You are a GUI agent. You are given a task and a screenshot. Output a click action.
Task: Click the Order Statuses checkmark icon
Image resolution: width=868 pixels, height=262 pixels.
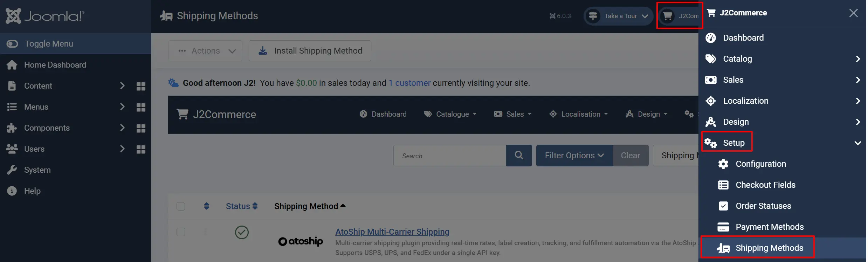pyautogui.click(x=723, y=206)
